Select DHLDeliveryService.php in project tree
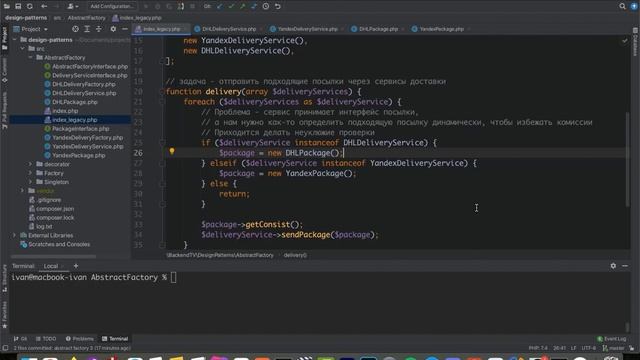The image size is (640, 360). point(84,93)
